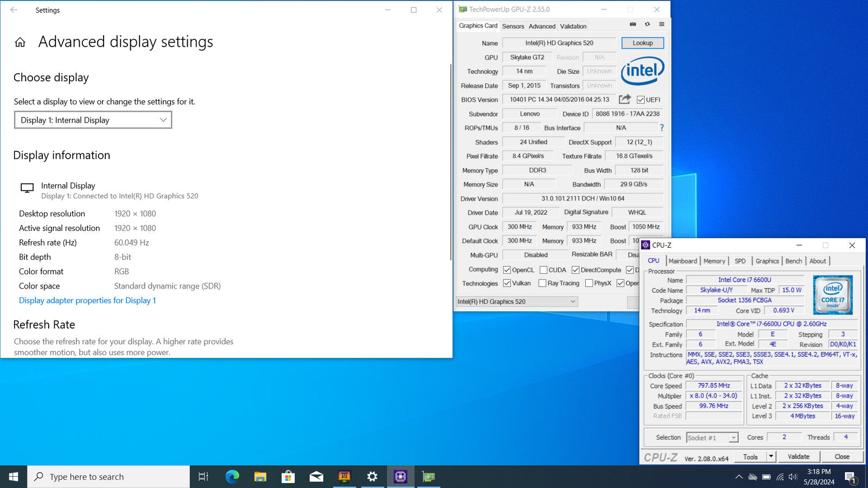Open Display adapter properties for Display 1
Viewport: 868px width, 488px height.
(87, 300)
